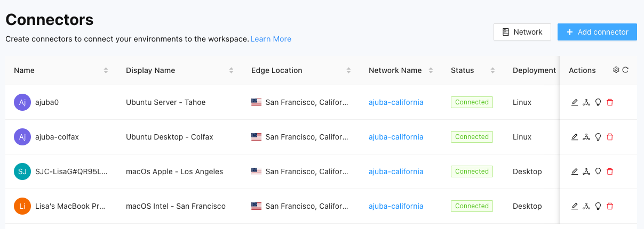644x229 pixels.
Task: Click Desktop deployment cell in SJC-LisaG row
Action: pos(527,171)
